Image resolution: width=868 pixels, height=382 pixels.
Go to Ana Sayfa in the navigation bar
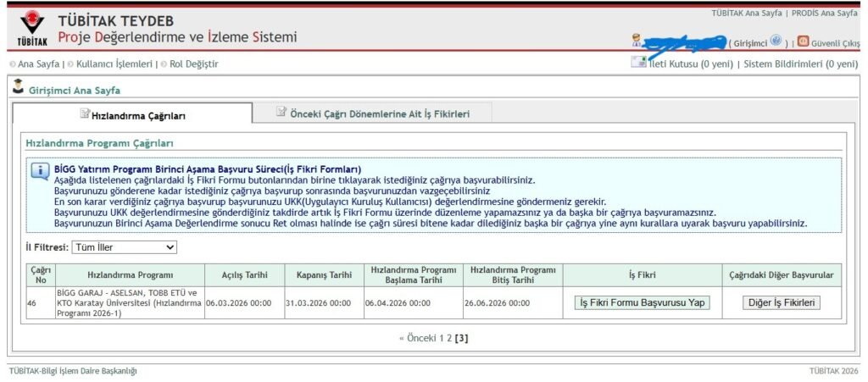(x=38, y=64)
